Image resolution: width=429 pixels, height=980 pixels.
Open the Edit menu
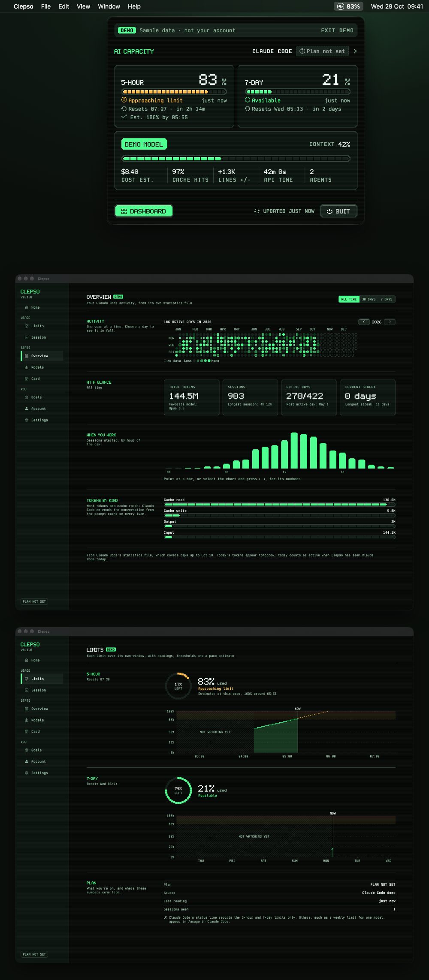64,6
